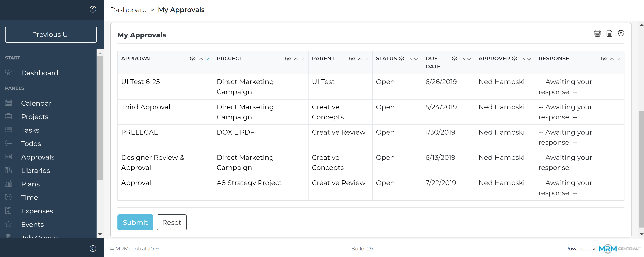This screenshot has height=257, width=644.
Task: Click the sidebar scrollbar down arrow
Action: pos(100,234)
